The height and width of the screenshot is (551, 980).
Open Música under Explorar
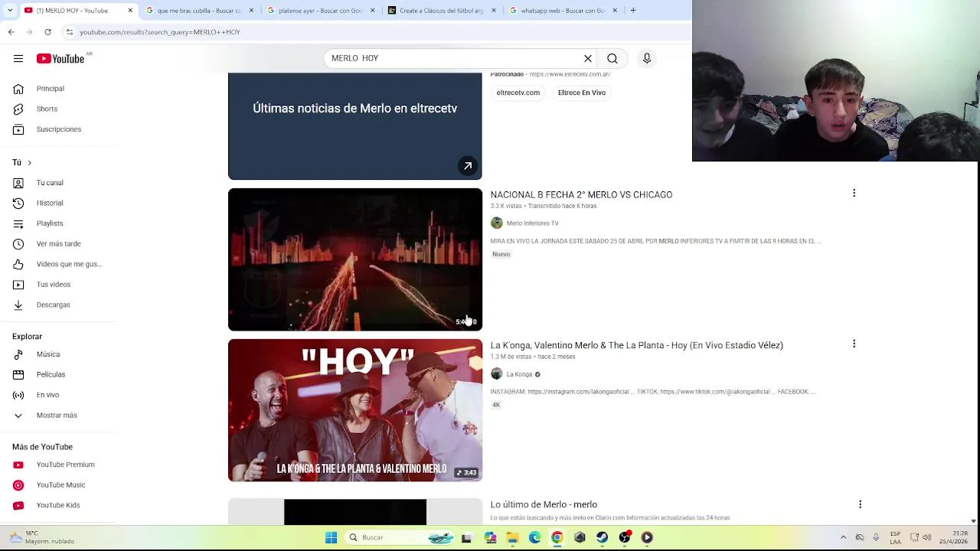tap(48, 354)
